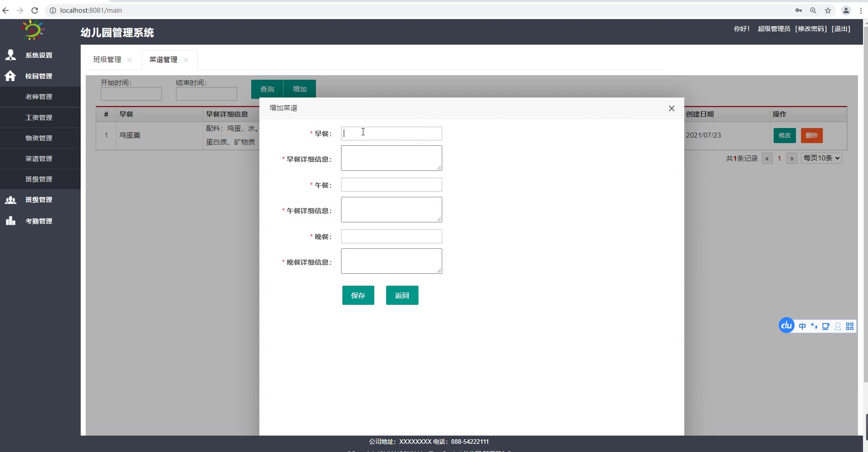The height and width of the screenshot is (452, 868).
Task: Focus the 晚餐详细信息 text area
Action: pyautogui.click(x=392, y=261)
